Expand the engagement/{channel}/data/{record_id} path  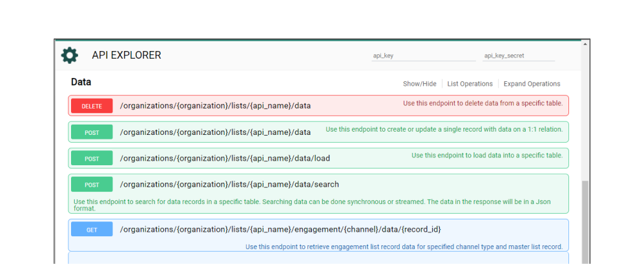(280, 230)
